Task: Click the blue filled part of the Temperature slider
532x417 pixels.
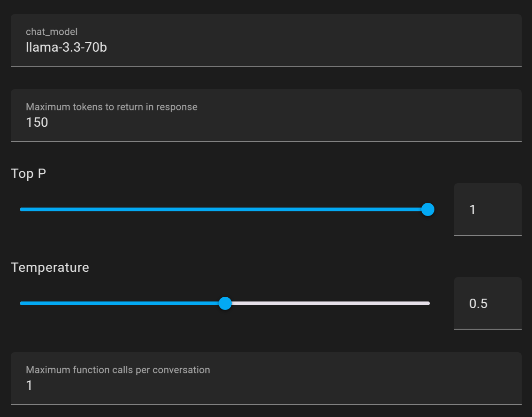Action: pyautogui.click(x=122, y=303)
